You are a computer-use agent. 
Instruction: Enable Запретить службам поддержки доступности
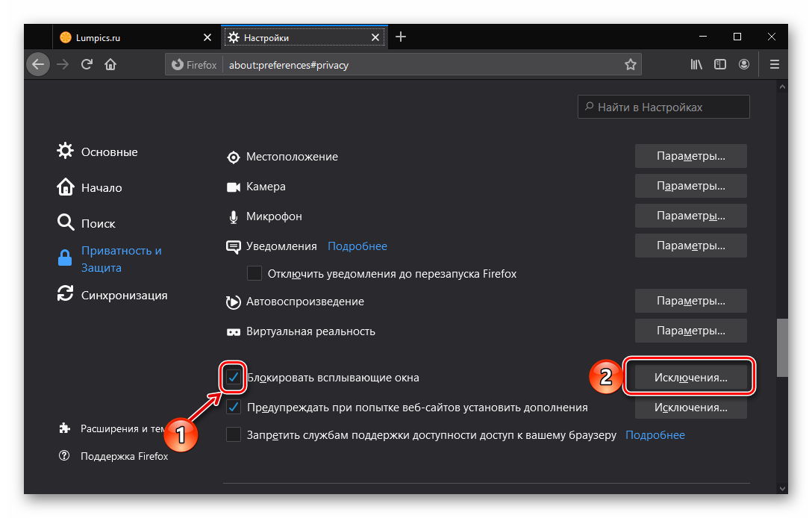[234, 434]
